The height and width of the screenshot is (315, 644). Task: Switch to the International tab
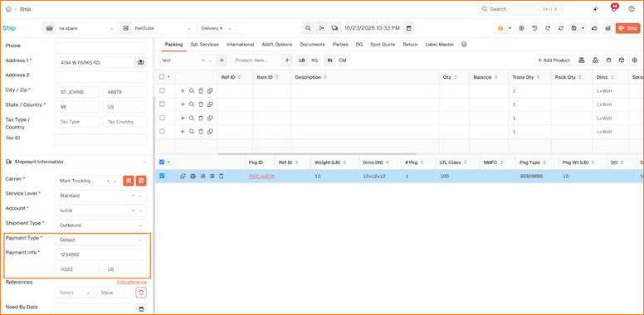coord(241,44)
